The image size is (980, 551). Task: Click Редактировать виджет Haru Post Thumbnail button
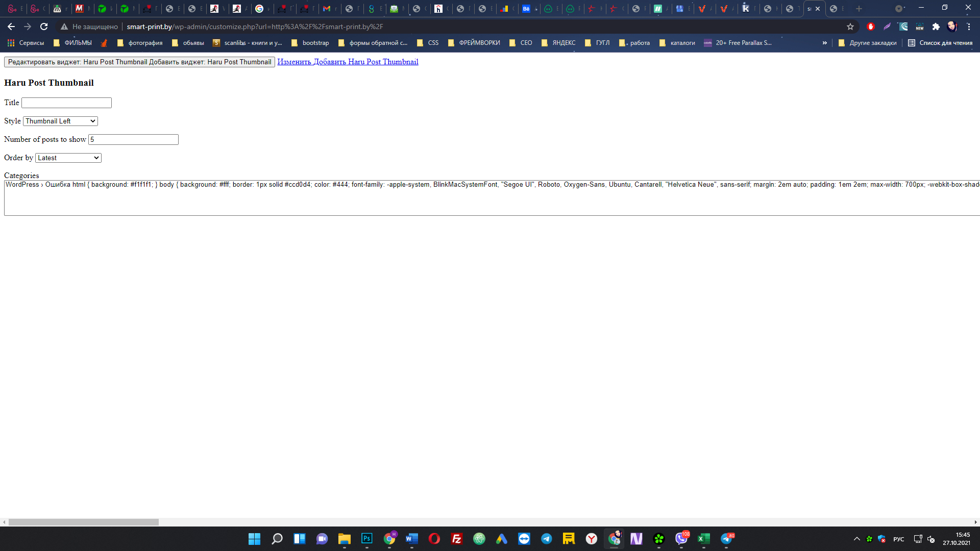139,62
